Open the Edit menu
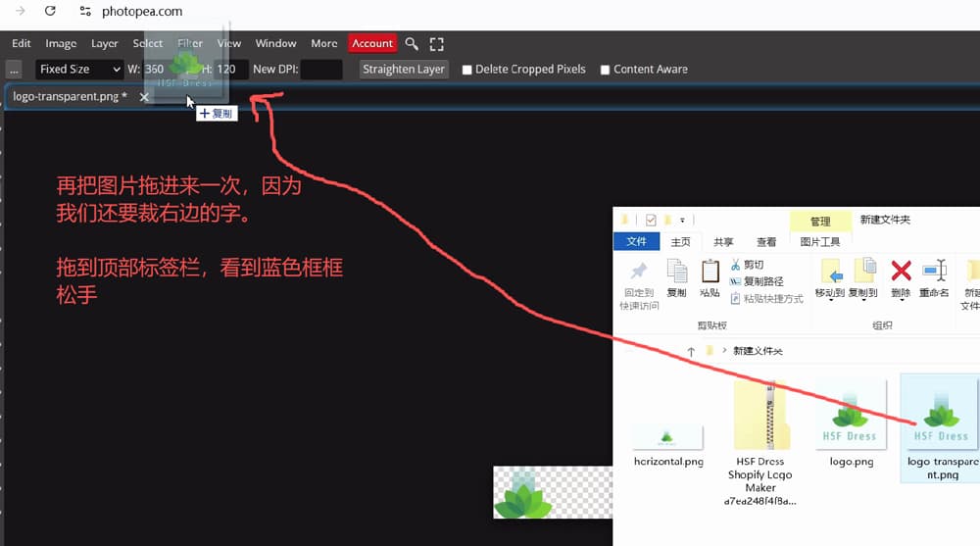980x546 pixels. point(22,43)
